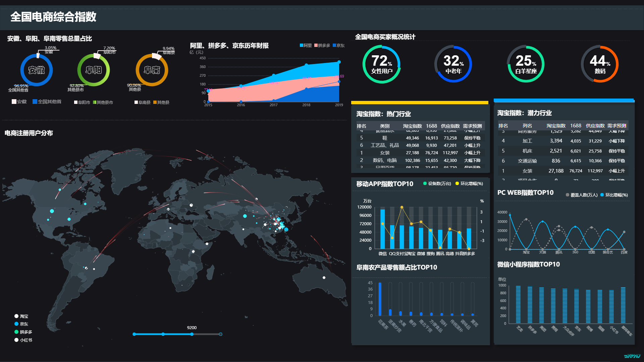The height and width of the screenshot is (362, 644).
Task: Toggle 设备数(万台) legend in mobile APP chart
Action: [x=437, y=184]
